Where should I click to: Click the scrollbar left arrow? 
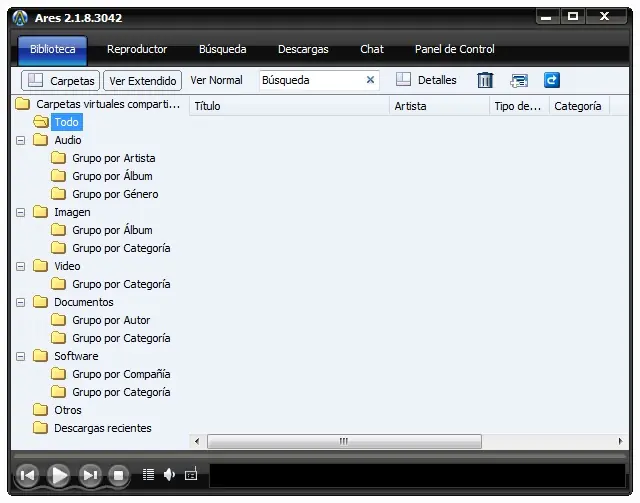[x=197, y=441]
